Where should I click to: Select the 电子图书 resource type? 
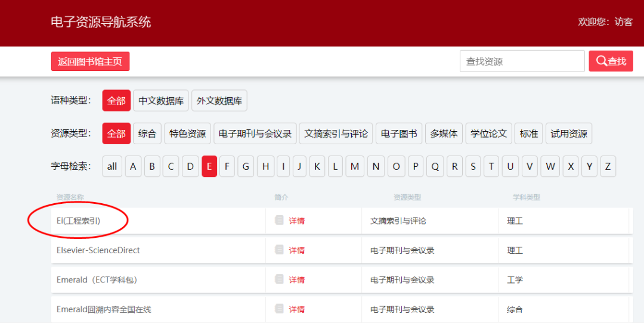point(399,133)
